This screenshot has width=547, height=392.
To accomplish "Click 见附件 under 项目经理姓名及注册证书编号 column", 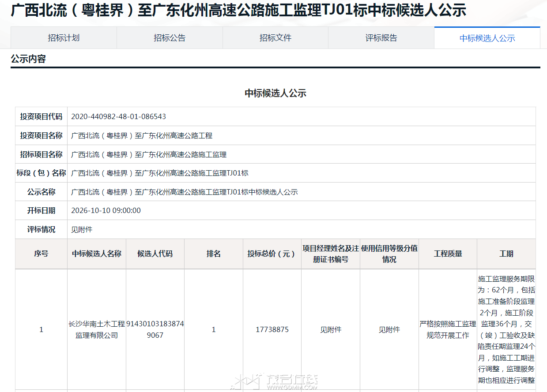I will tap(331, 329).
